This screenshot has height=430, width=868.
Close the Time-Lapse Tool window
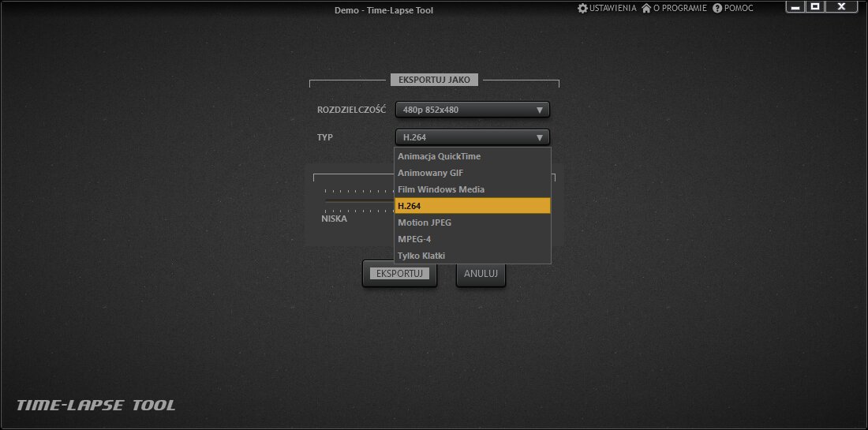[842, 7]
